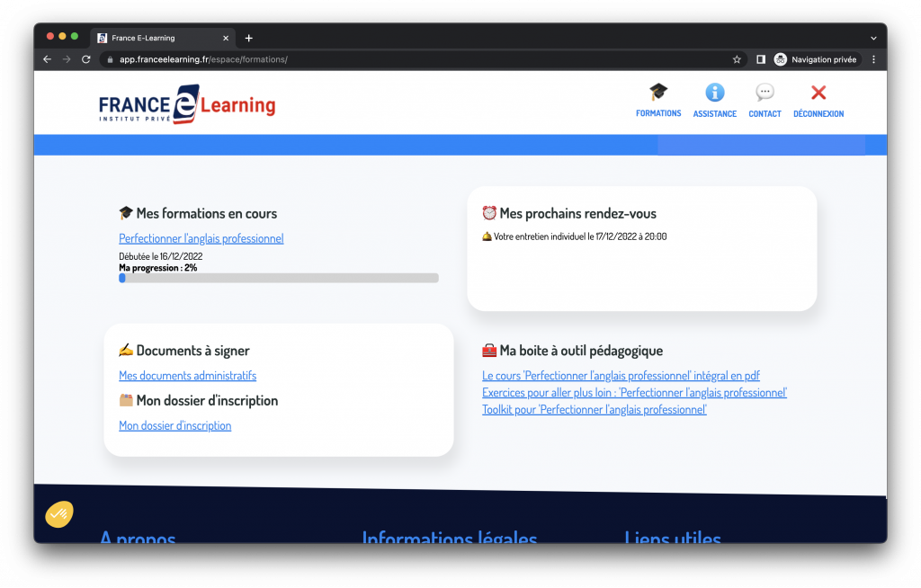This screenshot has width=921, height=588.
Task: Select the France E-Learning browser tab
Action: click(x=163, y=38)
